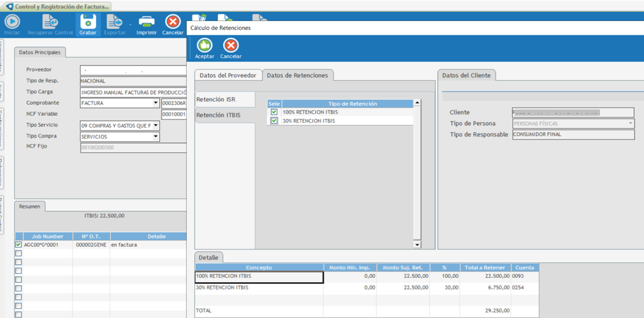644x318 pixels.
Task: Open the arrow next to Exportar
Action: pos(130,25)
